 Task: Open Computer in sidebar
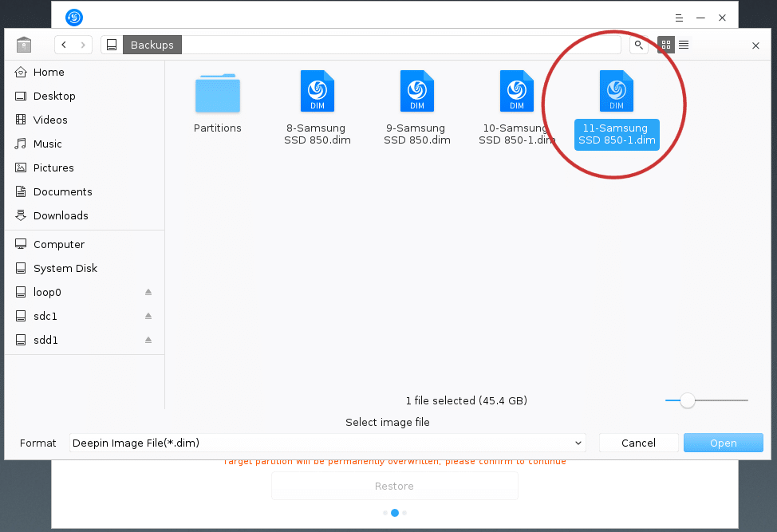click(x=85, y=244)
